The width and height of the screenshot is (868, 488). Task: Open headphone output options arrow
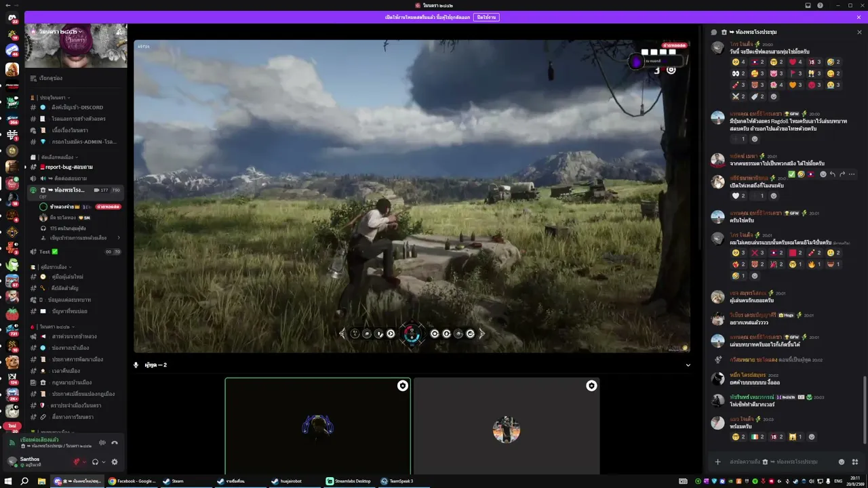coord(103,462)
